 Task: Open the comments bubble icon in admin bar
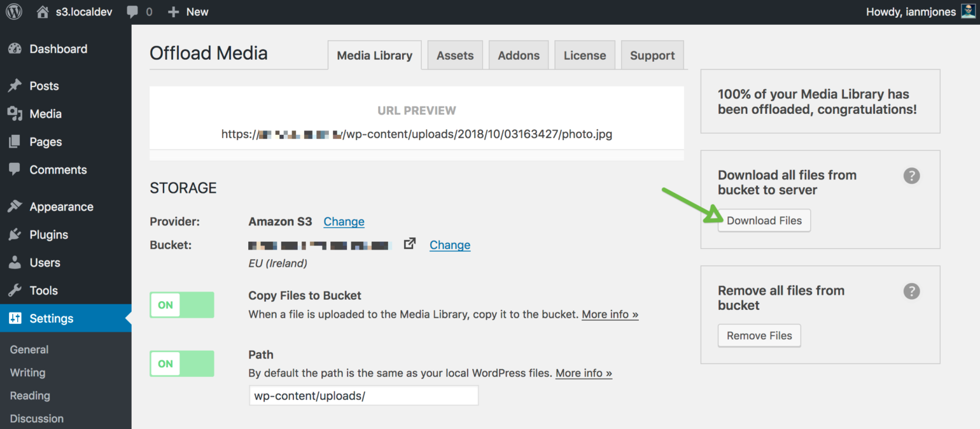pos(132,12)
